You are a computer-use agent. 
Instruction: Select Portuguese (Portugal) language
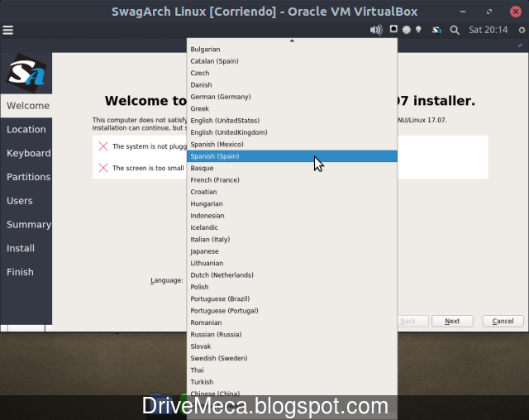pos(292,311)
